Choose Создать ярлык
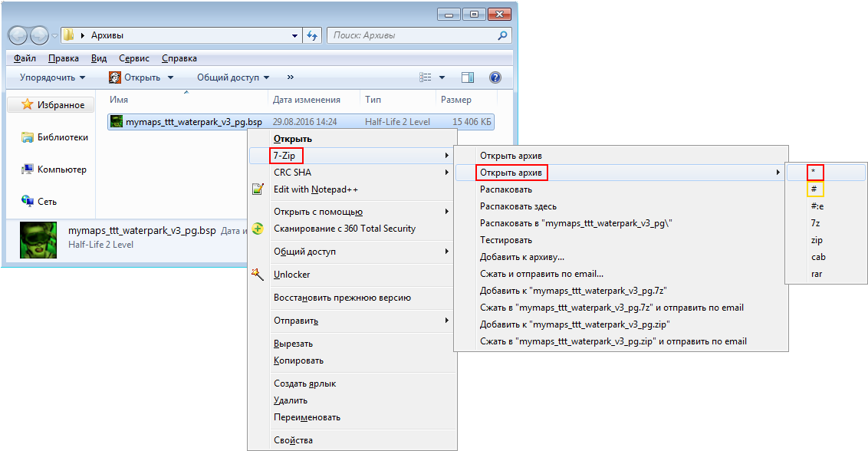This screenshot has height=451, width=868. (x=352, y=384)
